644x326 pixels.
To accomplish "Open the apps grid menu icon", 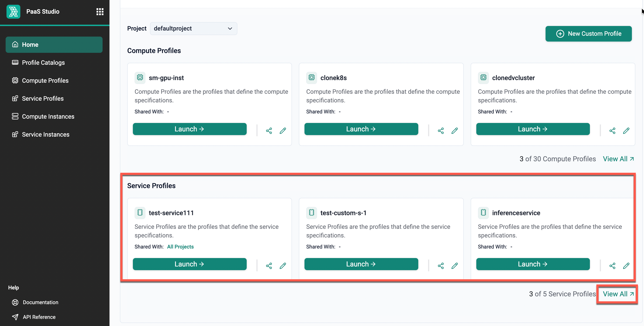I will (100, 11).
